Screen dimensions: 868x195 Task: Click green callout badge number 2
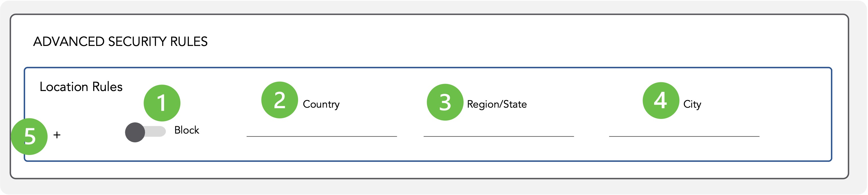tap(279, 100)
